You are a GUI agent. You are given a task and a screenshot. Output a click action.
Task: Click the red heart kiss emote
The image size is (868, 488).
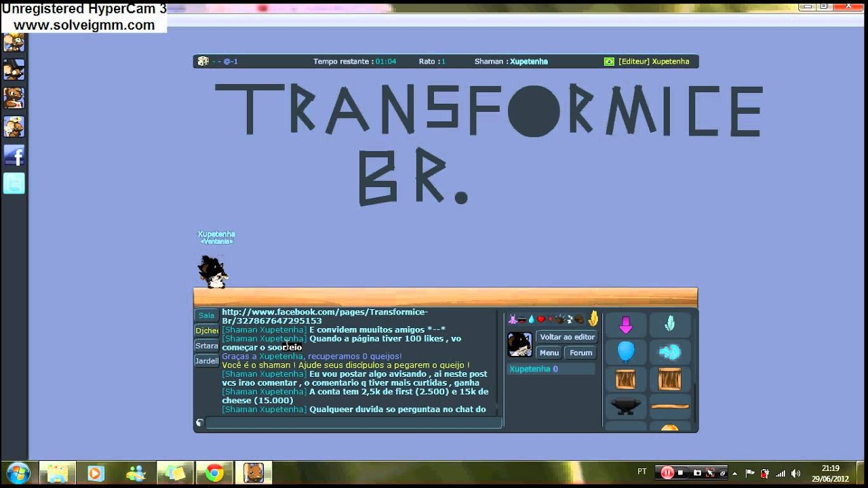pos(541,319)
